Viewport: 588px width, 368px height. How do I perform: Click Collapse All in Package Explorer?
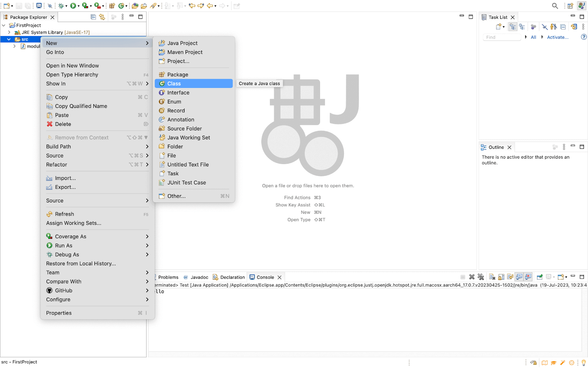pyautogui.click(x=93, y=17)
